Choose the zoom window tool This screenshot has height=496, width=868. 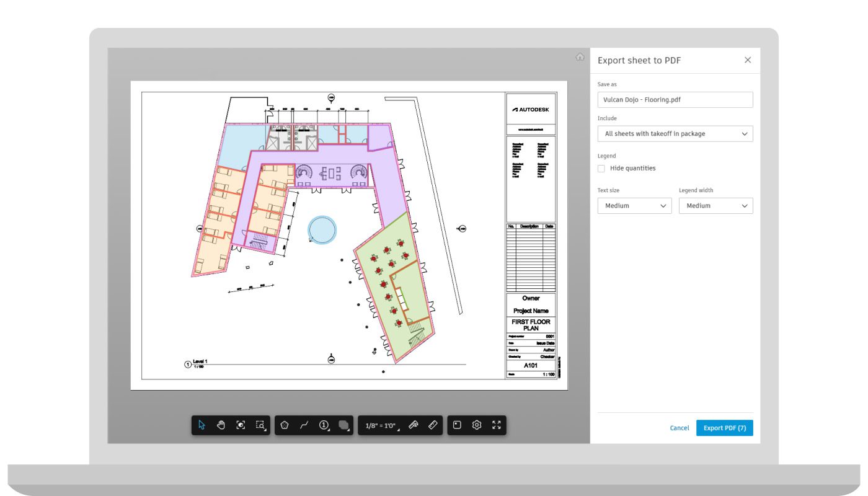click(260, 425)
